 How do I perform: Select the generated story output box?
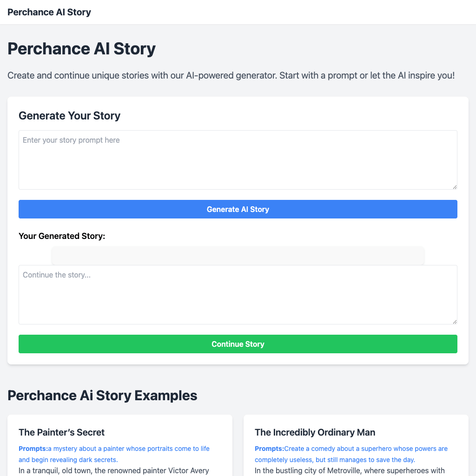tap(238, 255)
